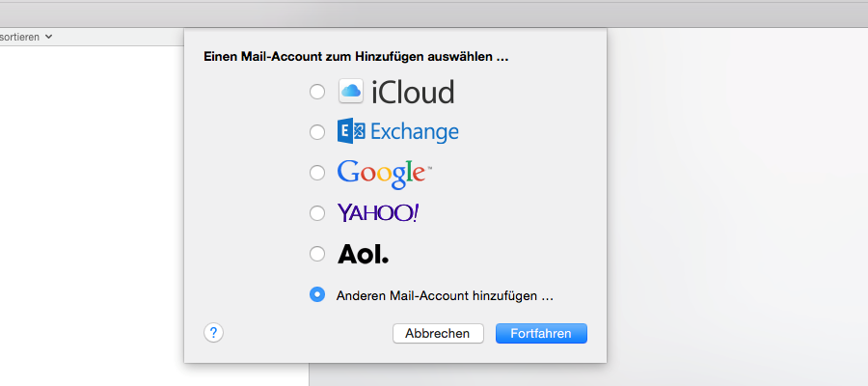Screen dimensions: 868x386
Task: Click the Exchange text label
Action: (414, 132)
